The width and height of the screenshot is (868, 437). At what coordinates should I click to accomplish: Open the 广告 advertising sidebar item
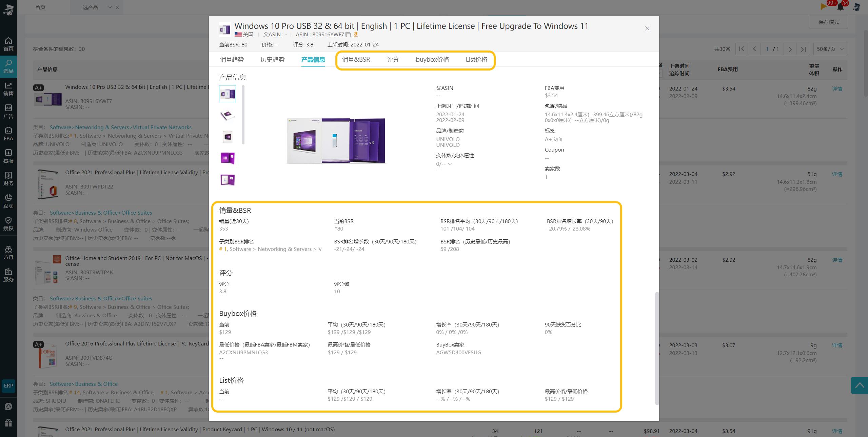point(8,112)
